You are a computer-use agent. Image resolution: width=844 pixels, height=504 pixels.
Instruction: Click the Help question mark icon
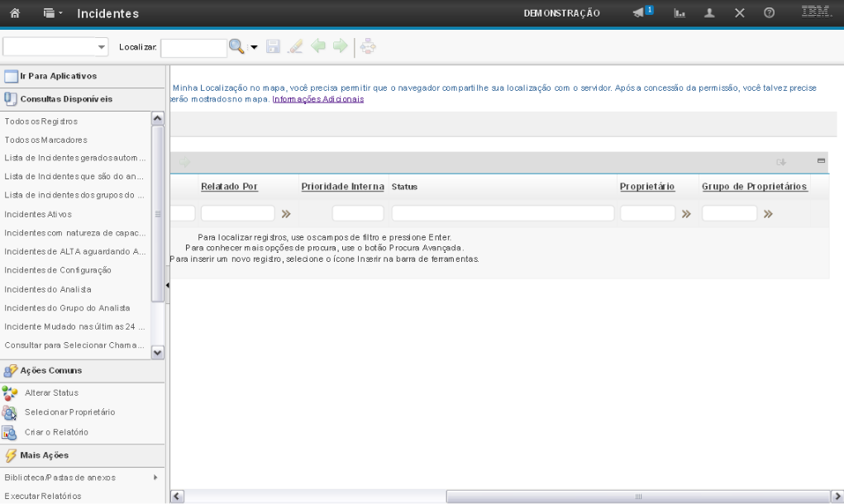point(769,13)
